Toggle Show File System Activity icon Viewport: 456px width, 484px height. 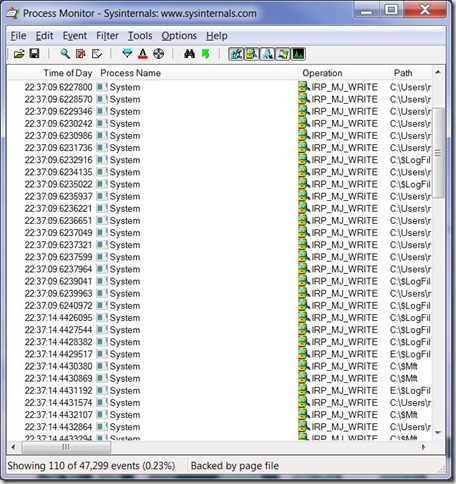(x=252, y=54)
